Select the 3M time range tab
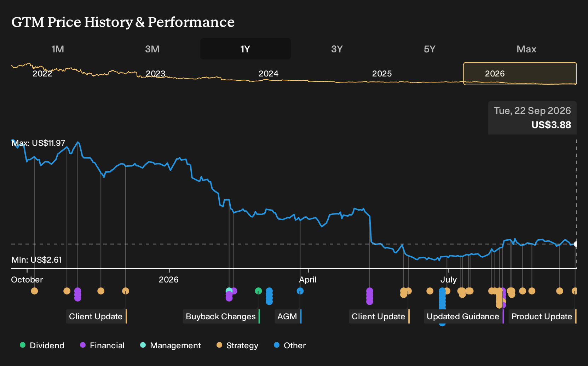The image size is (588, 366). coord(152,49)
